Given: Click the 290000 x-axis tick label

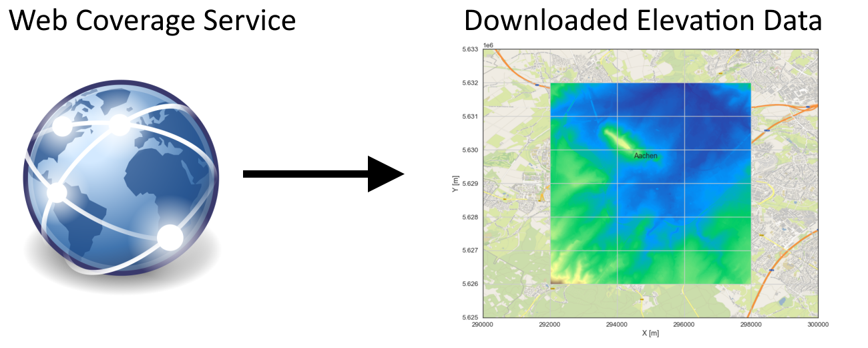Looking at the screenshot, I should (x=483, y=325).
